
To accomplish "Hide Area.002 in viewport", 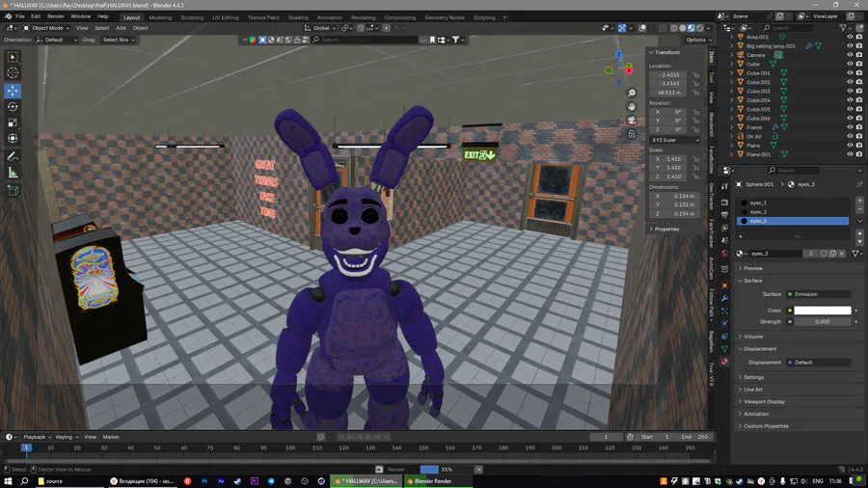I will point(850,37).
